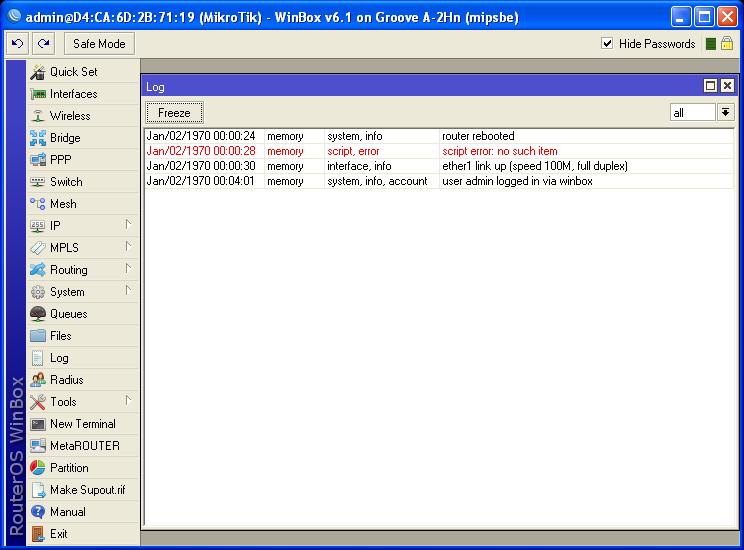Click the 'script, error' topics cell
This screenshot has width=744, height=550.
(x=353, y=151)
